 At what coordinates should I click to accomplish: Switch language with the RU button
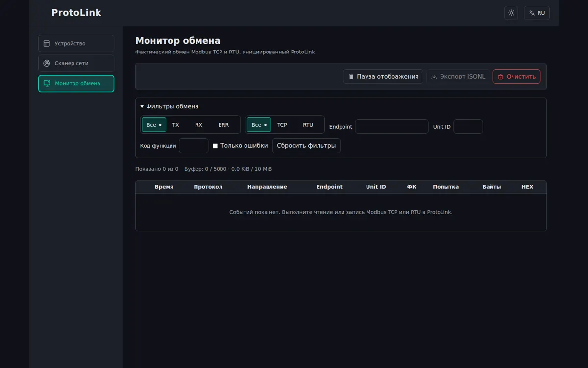pos(537,13)
